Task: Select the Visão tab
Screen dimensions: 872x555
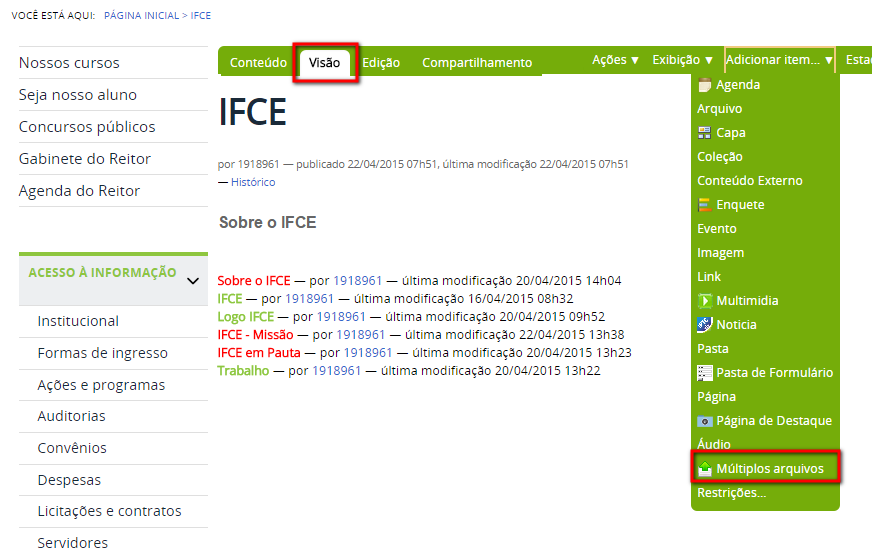Action: [x=324, y=62]
